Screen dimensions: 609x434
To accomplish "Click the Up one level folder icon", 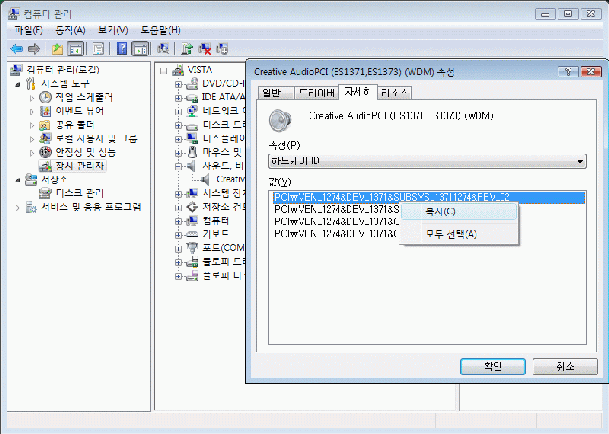I will point(57,49).
